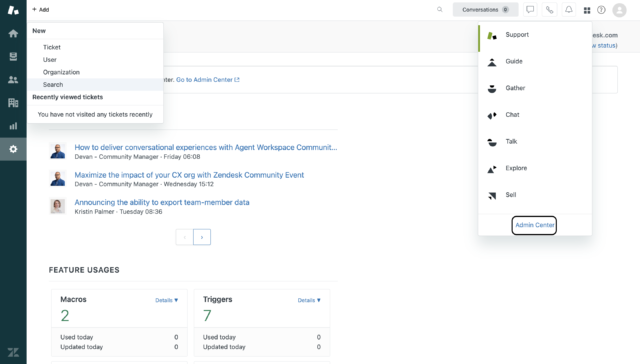Open the Reporting bar chart icon
Viewport: 640px width, 364px height.
click(13, 126)
